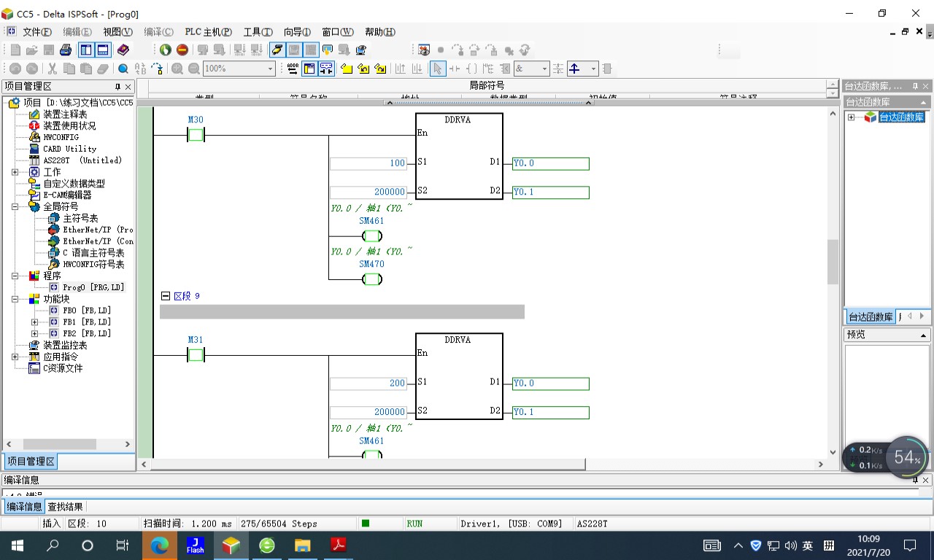
Task: Open Edge browser from taskbar
Action: click(160, 545)
